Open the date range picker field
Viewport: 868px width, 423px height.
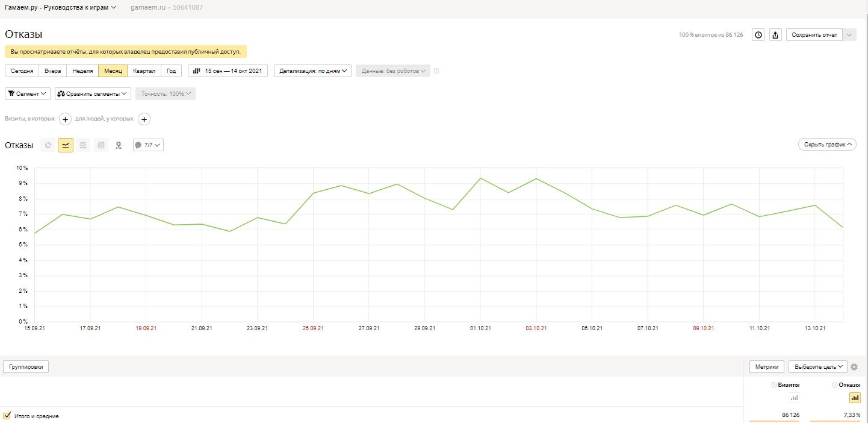point(228,71)
